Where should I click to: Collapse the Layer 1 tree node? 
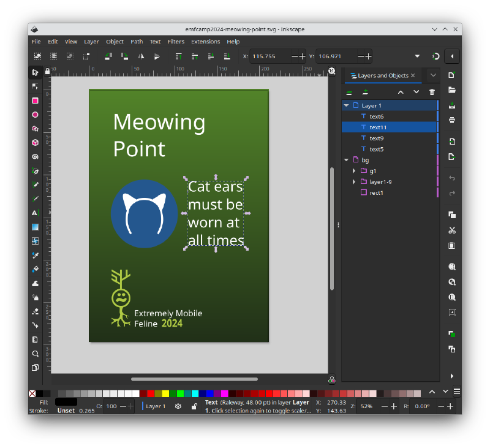pos(347,105)
